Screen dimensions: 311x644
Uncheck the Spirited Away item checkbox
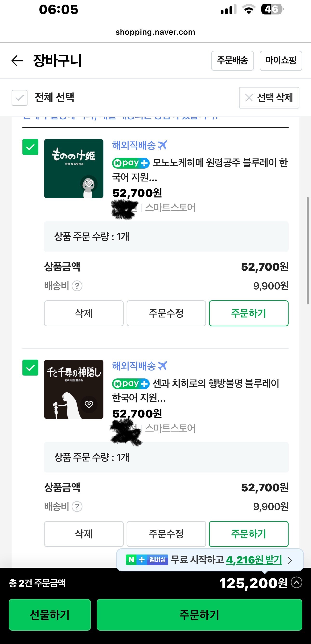(x=30, y=368)
